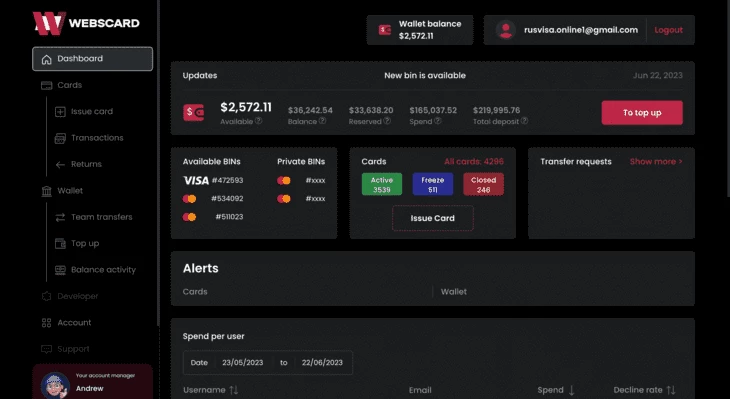Click the Support chat icon
730x399 pixels.
[x=47, y=349]
